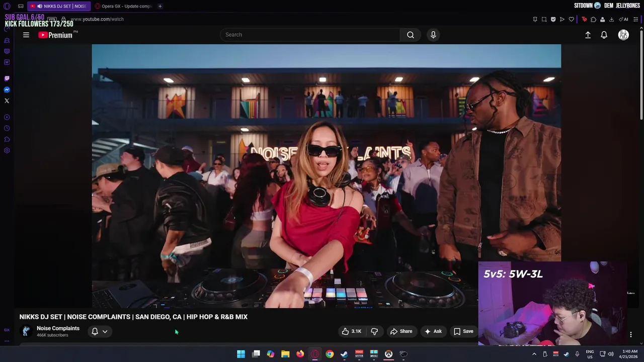Image resolution: width=644 pixels, height=362 pixels.
Task: Open Steam from the taskbar
Action: (344, 354)
